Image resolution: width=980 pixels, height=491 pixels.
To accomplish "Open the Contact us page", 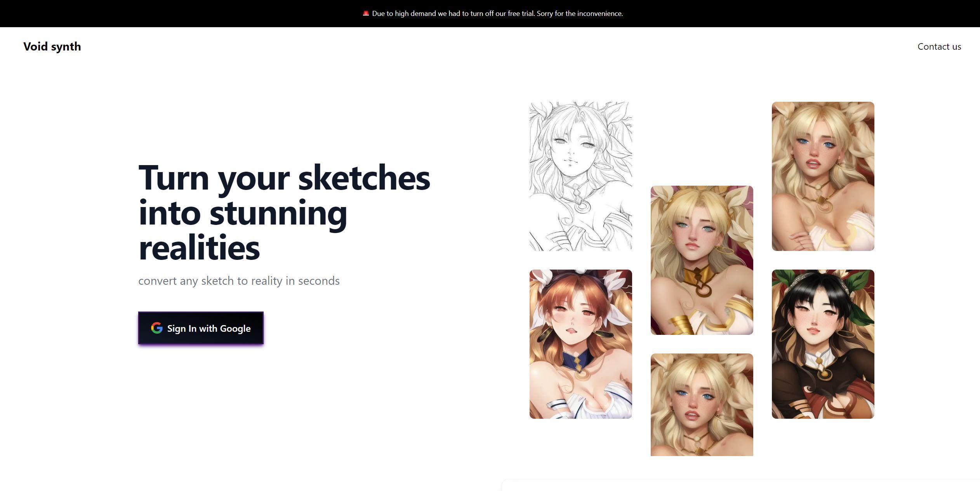I will pyautogui.click(x=939, y=47).
